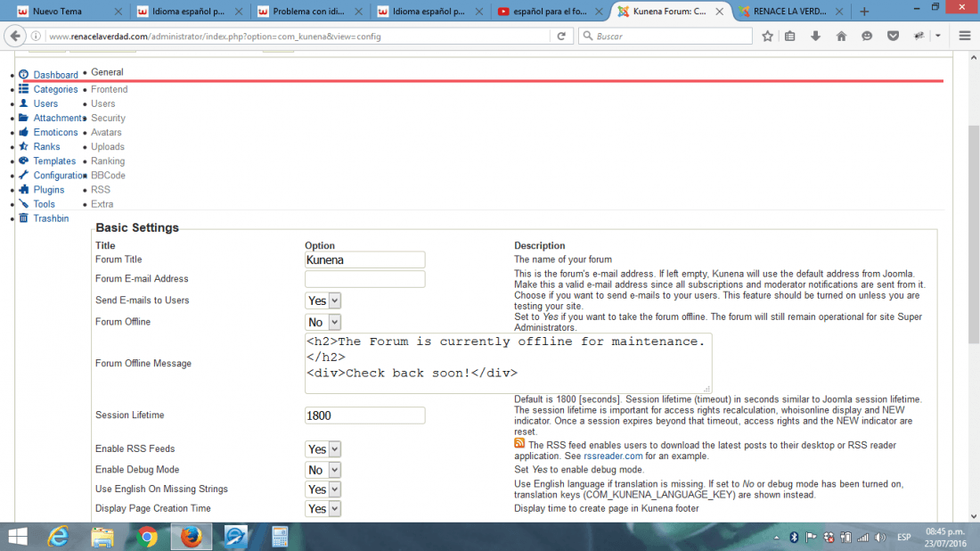Switch to the español para el fo... YouTube tab
The image size is (980, 551).
point(550,12)
